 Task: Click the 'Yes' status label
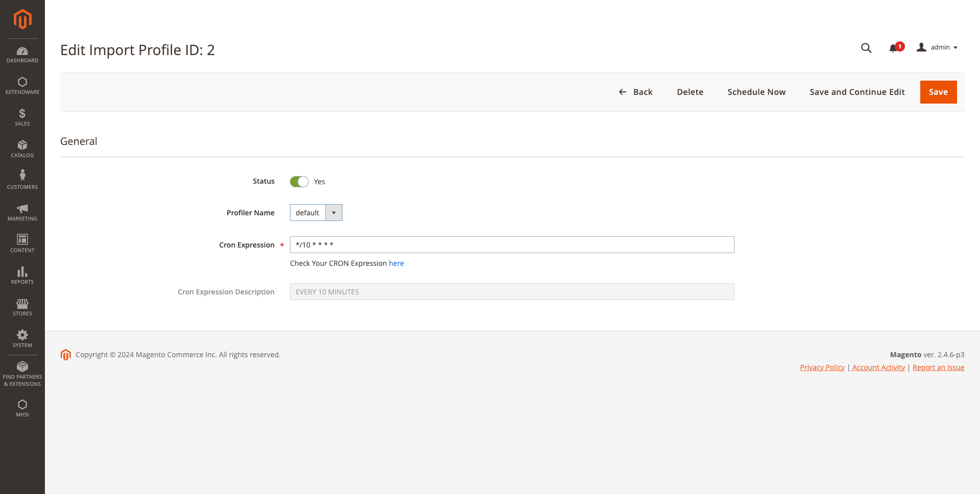point(320,182)
